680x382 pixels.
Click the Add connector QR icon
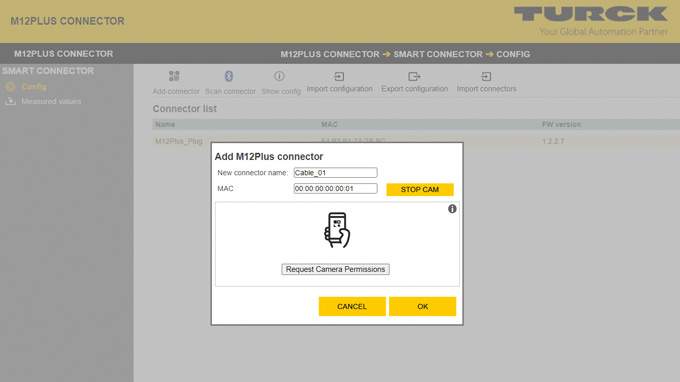coord(174,76)
